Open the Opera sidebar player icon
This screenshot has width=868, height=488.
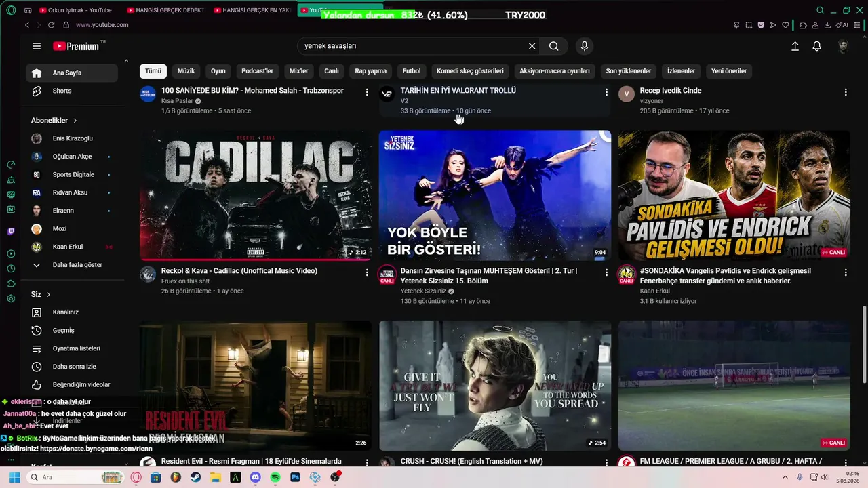[x=11, y=253]
